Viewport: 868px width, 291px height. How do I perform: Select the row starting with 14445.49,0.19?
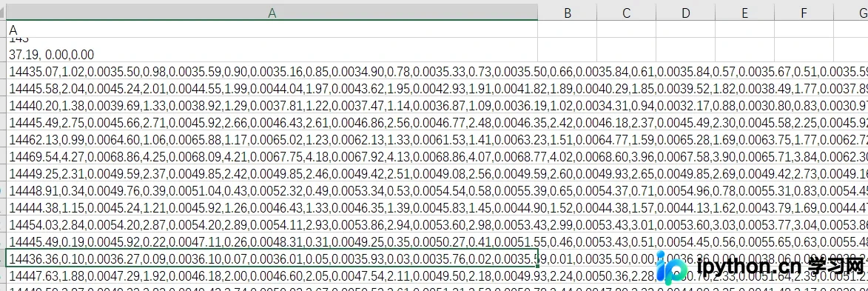tap(437, 241)
